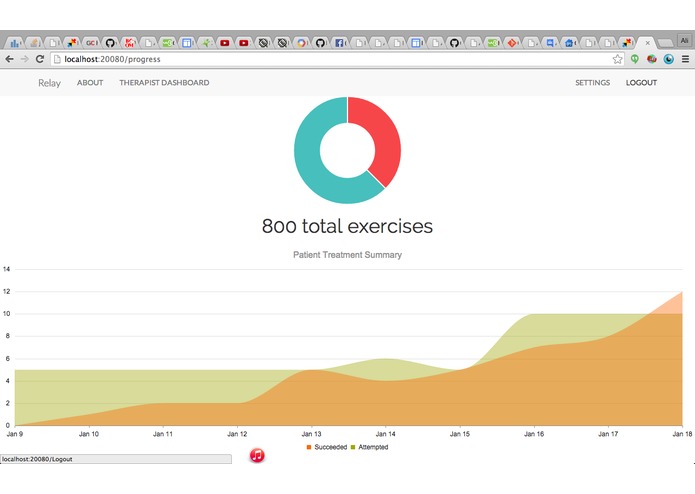This screenshot has width=695, height=494.
Task: Click the '8' y-axis value
Action: tap(8, 336)
